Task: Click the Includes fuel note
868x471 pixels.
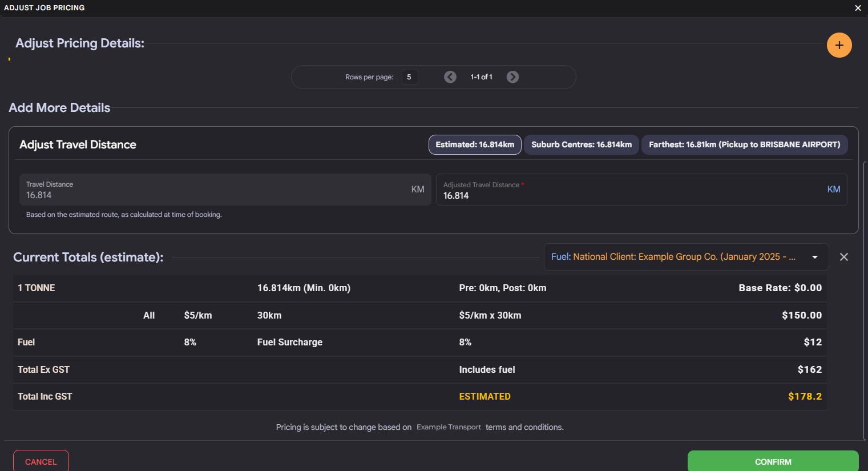Action: [487, 369]
